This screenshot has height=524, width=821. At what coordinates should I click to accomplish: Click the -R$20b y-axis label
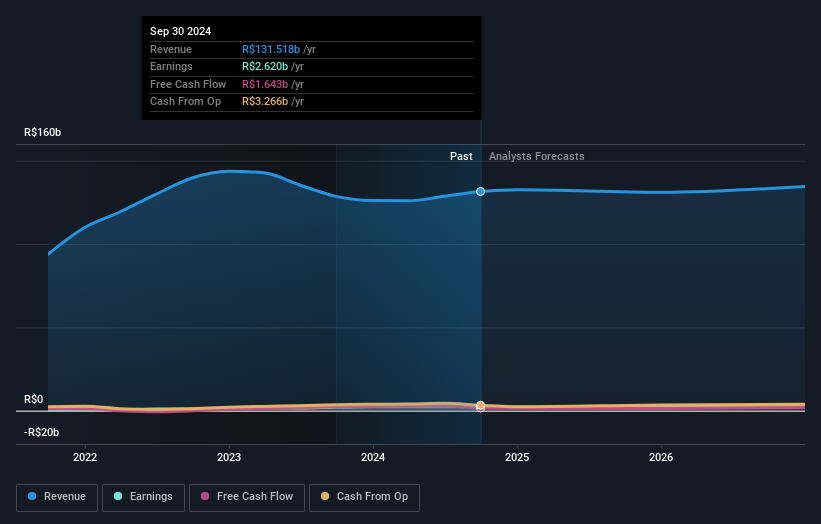click(x=41, y=432)
